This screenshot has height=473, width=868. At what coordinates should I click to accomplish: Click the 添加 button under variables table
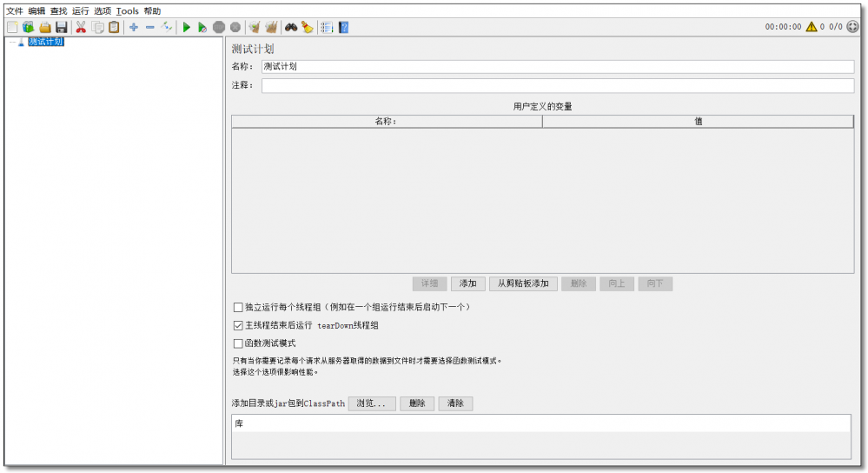point(467,283)
